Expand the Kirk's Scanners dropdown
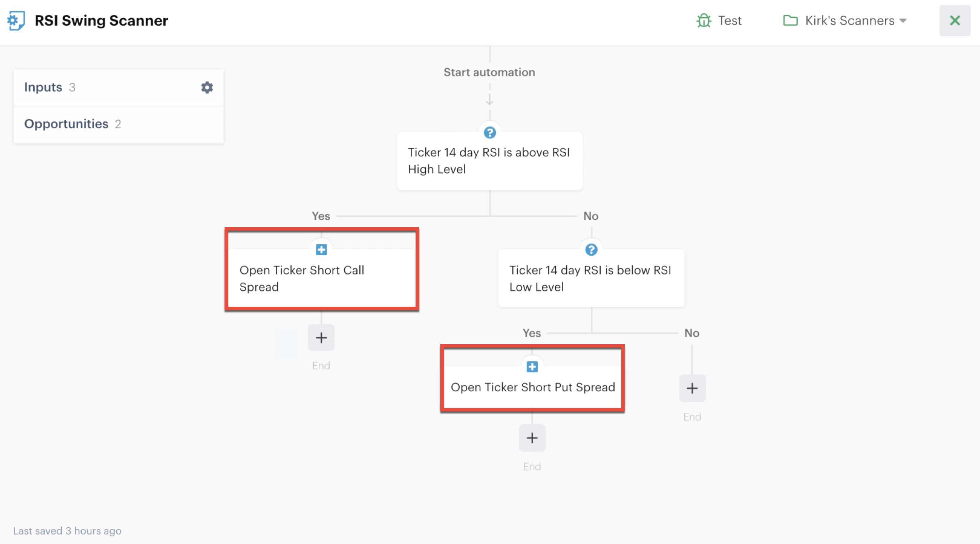This screenshot has height=544, width=980. click(x=845, y=20)
